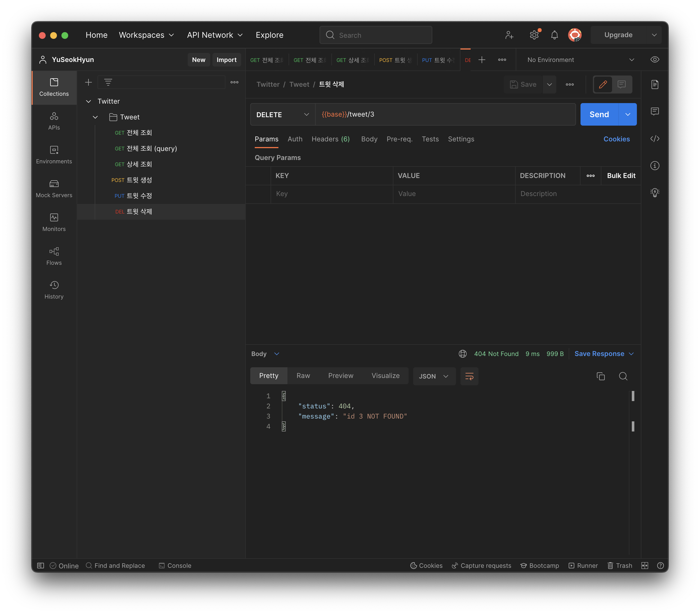Click the New button

coord(199,59)
